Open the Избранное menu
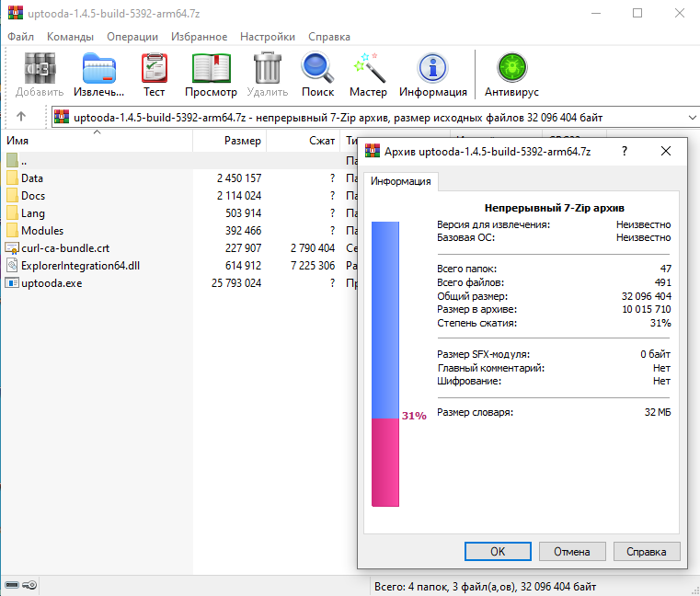700x596 pixels. click(x=199, y=37)
